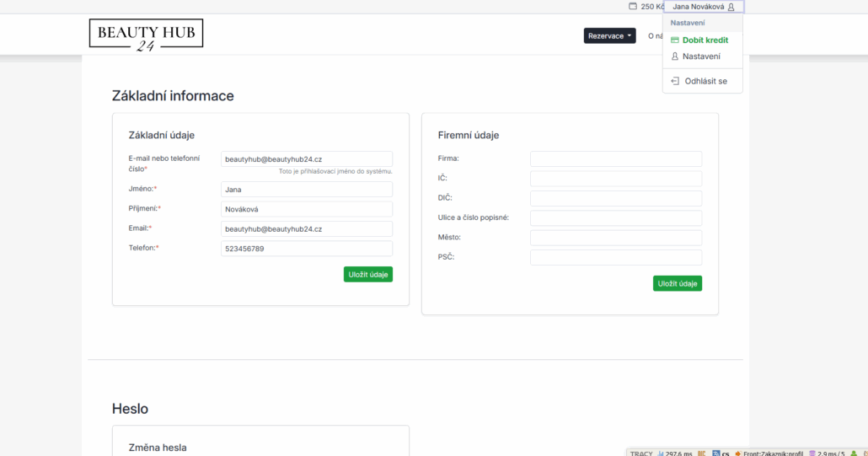The image size is (868, 456).
Task: Save basic details with Uložit údaje button
Action: click(x=367, y=274)
